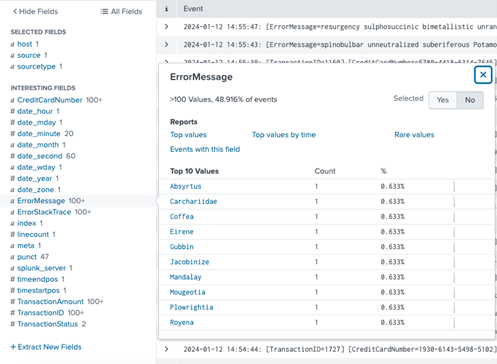
Task: Expand the 14:55:47 event row
Action: tap(166, 27)
